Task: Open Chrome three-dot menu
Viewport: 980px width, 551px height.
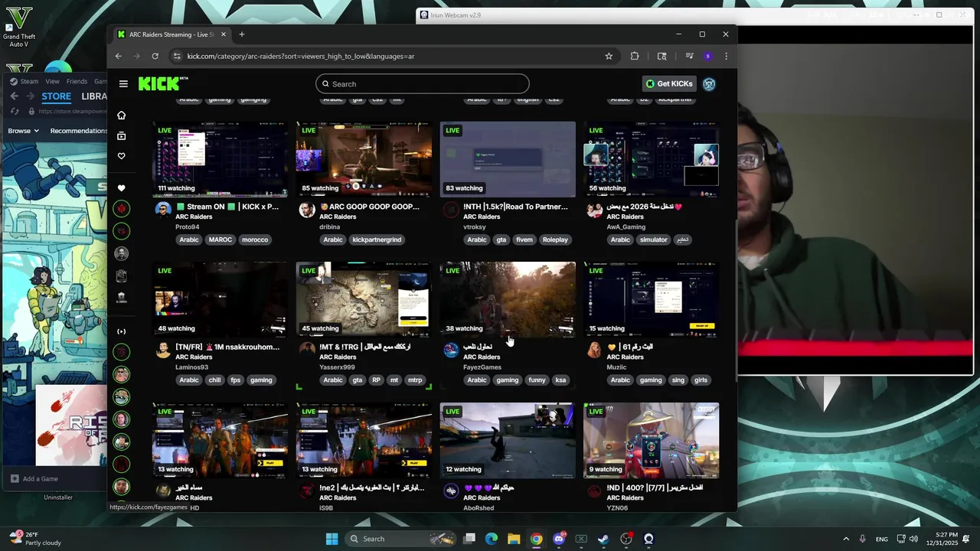Action: pyautogui.click(x=726, y=56)
